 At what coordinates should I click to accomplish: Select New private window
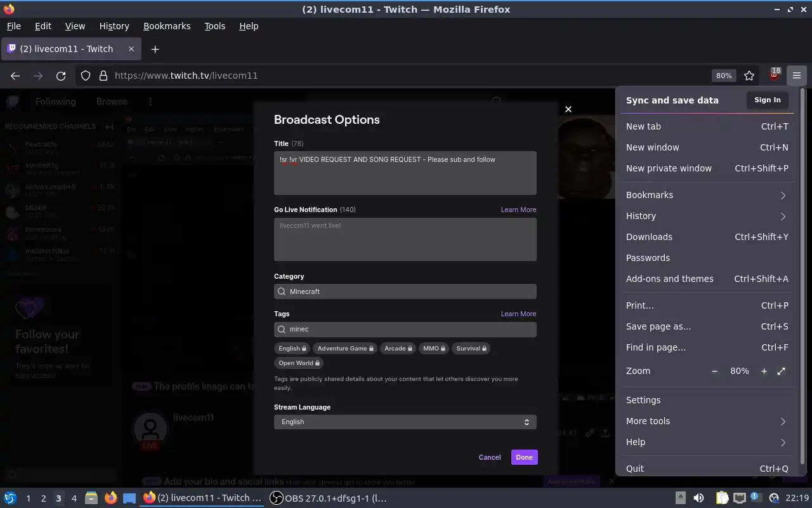click(x=708, y=168)
